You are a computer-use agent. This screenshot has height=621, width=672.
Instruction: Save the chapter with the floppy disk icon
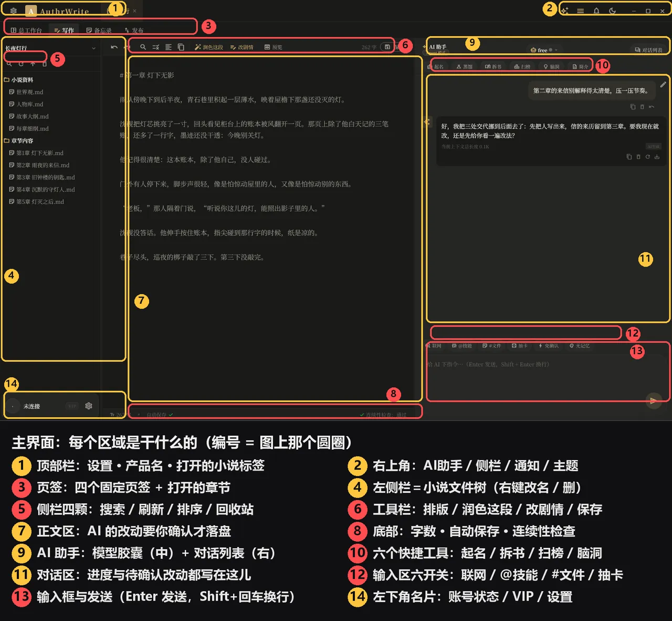[387, 47]
